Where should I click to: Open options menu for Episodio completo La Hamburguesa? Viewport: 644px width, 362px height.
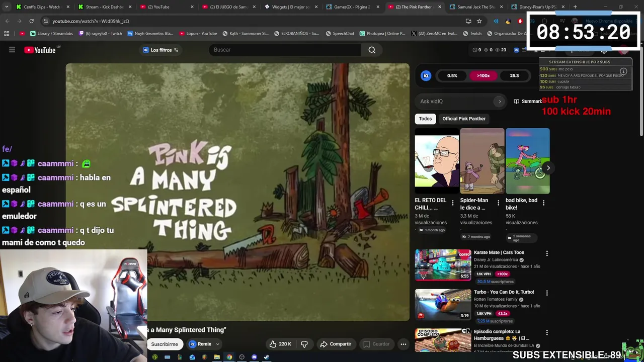point(547,332)
